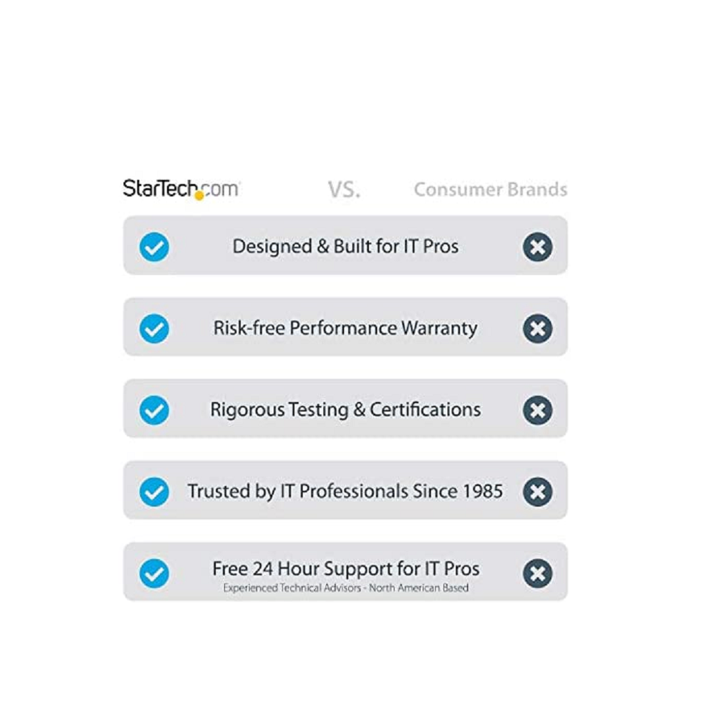The width and height of the screenshot is (709, 728).
Task: Click the 'Risk-free Performance Warranty' text
Action: point(345,328)
